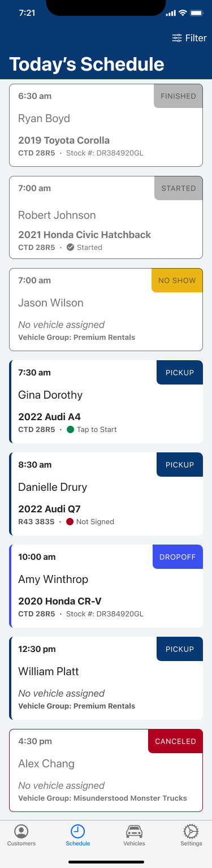The width and height of the screenshot is (212, 868).
Task: Tap DROPOFF badge on Amy Winthrop card
Action: [178, 556]
